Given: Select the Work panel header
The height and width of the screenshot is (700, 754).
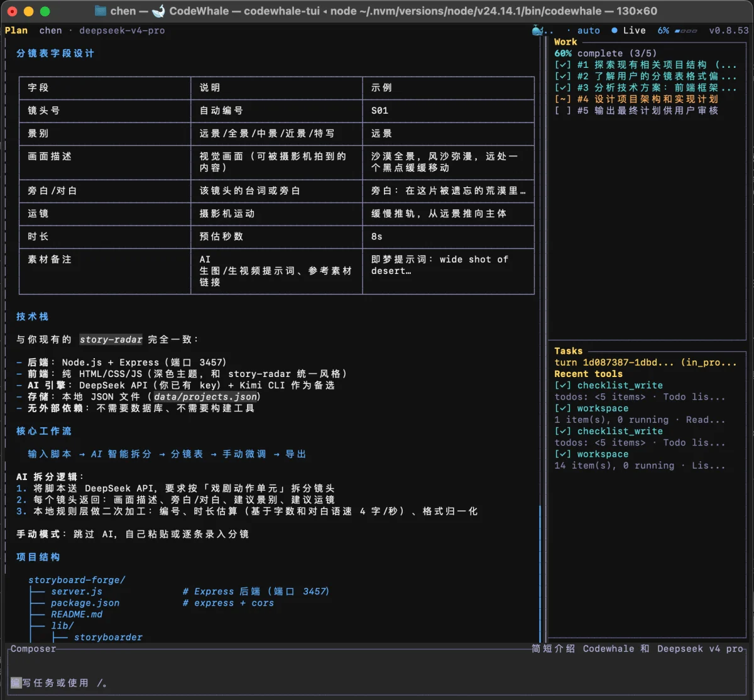Looking at the screenshot, I should pyautogui.click(x=565, y=41).
